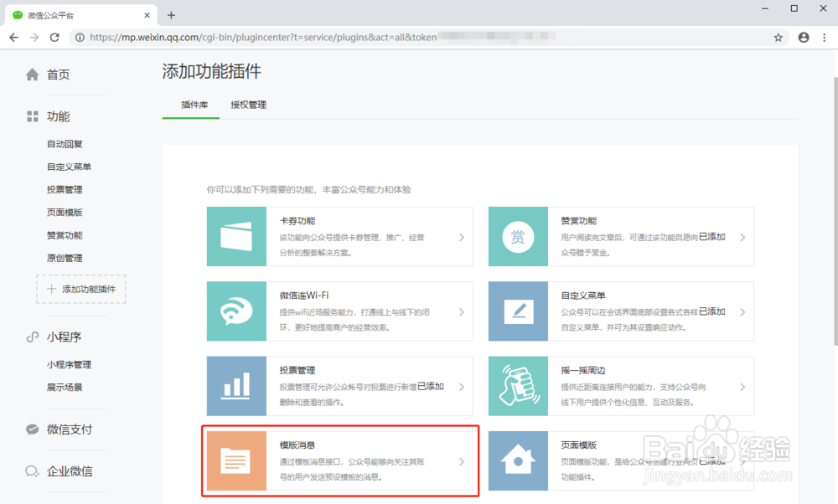Open 赞赏功能 in the sidebar
The image size is (838, 504).
tap(65, 235)
